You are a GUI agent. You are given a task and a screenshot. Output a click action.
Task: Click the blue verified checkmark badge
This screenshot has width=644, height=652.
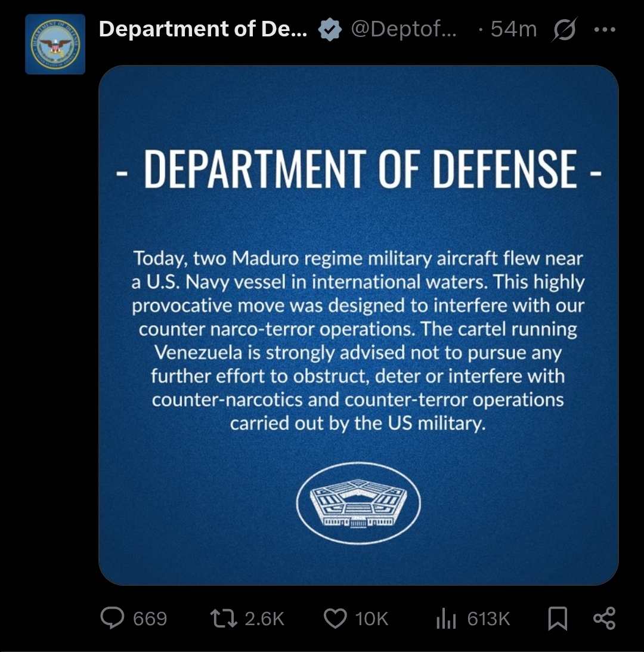(x=329, y=29)
